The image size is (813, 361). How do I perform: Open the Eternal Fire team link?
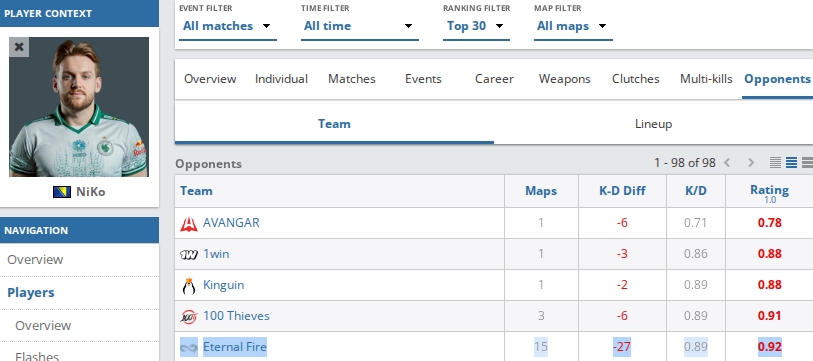tap(235, 346)
